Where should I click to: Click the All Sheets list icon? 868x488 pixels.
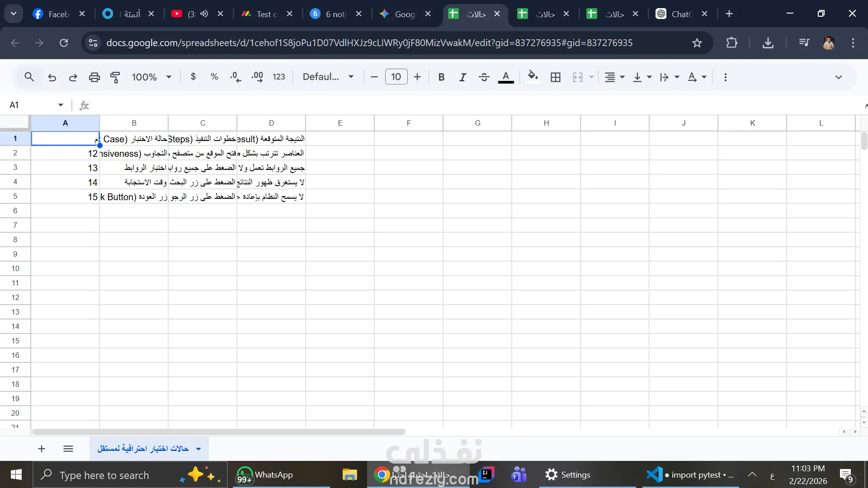(x=68, y=449)
